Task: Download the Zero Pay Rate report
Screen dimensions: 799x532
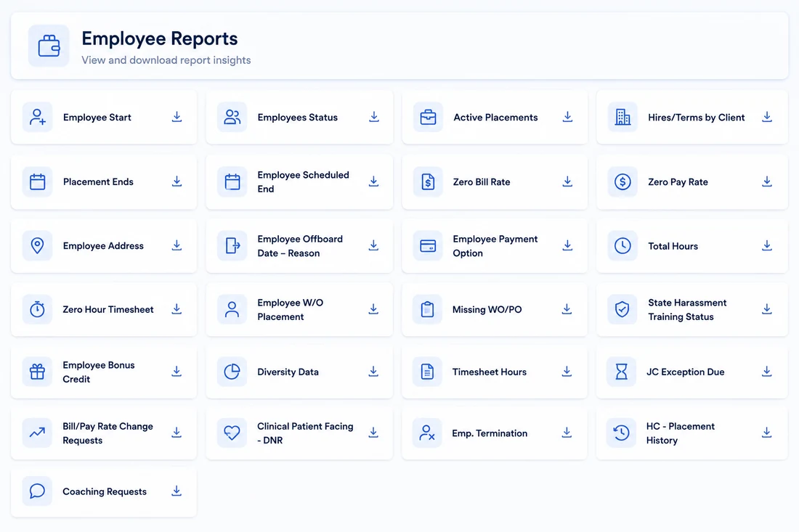Action: click(x=767, y=181)
